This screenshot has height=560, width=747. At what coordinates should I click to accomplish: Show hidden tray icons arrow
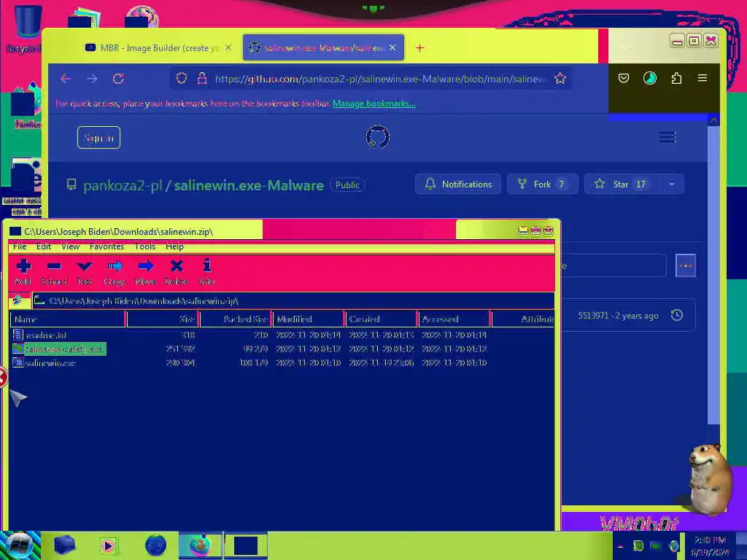pyautogui.click(x=621, y=546)
